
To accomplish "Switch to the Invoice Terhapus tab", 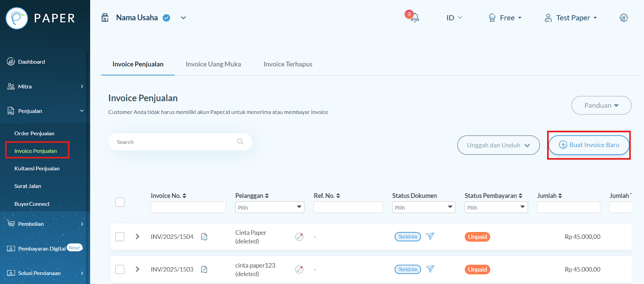I will coord(288,64).
